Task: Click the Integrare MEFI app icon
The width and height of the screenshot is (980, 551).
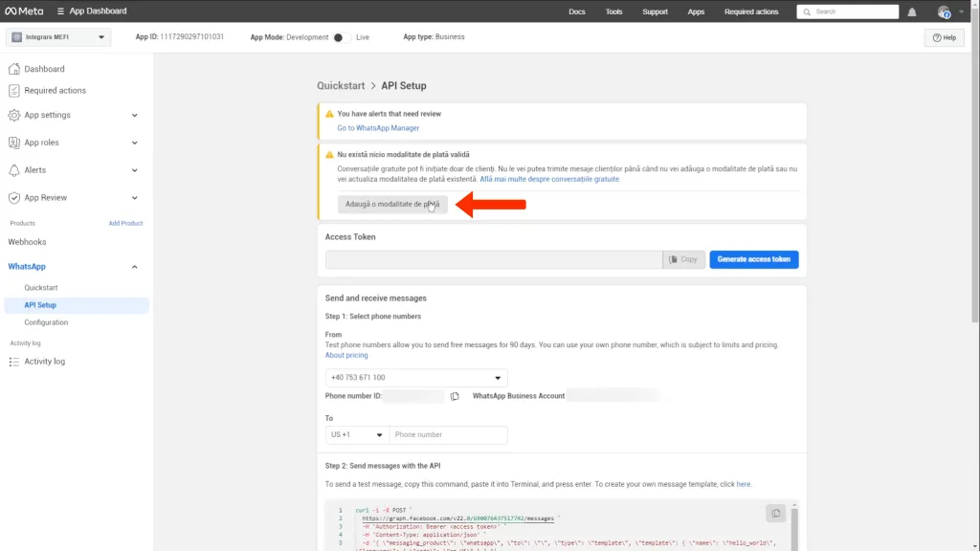Action: coord(17,37)
